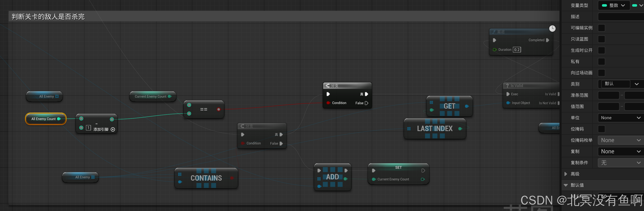Click the CONTAINS node array input pin
This screenshot has height=211, width=644.
click(179, 174)
